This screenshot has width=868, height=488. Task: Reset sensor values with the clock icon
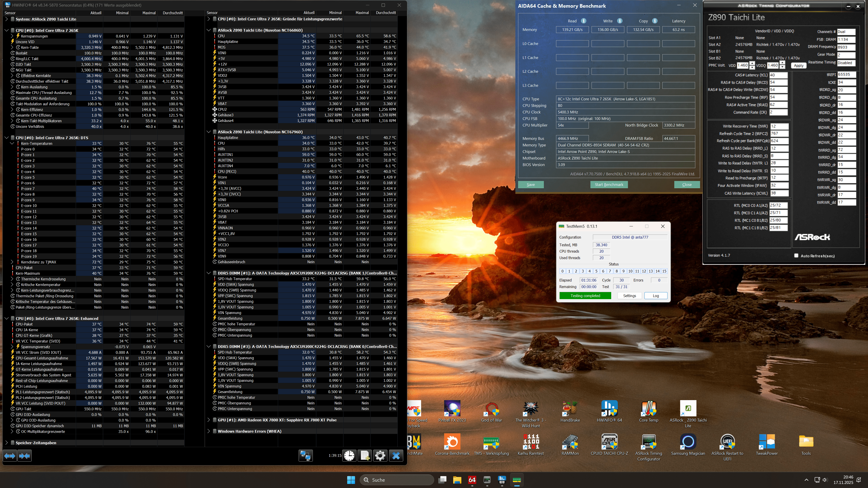349,456
